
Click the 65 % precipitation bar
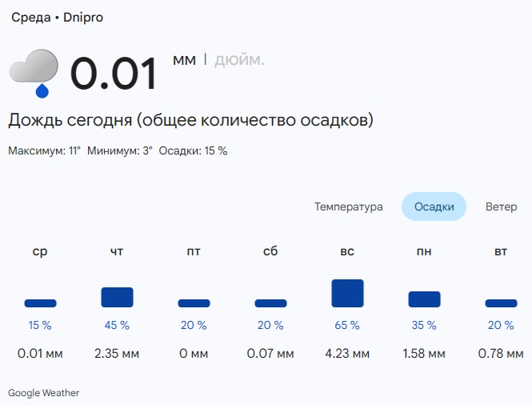click(347, 294)
